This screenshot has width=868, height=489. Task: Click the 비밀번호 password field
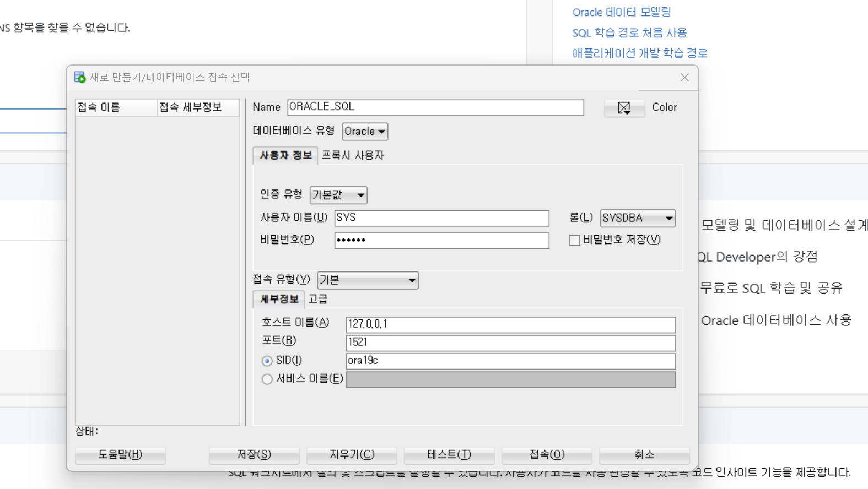click(441, 241)
